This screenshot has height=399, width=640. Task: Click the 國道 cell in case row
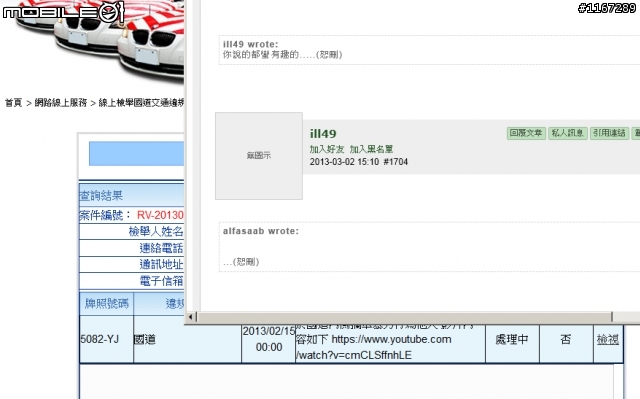[x=187, y=339]
